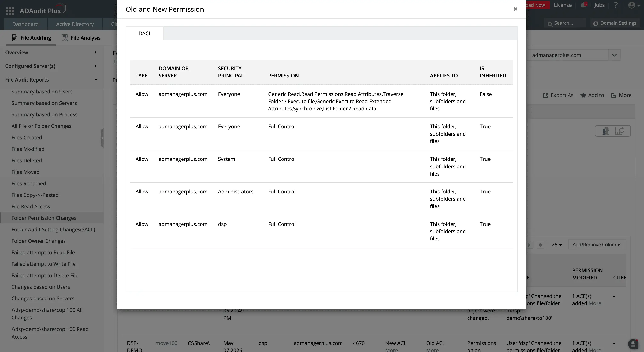The width and height of the screenshot is (644, 352).
Task: Click the File Auditing document icon
Action: [x=14, y=38]
